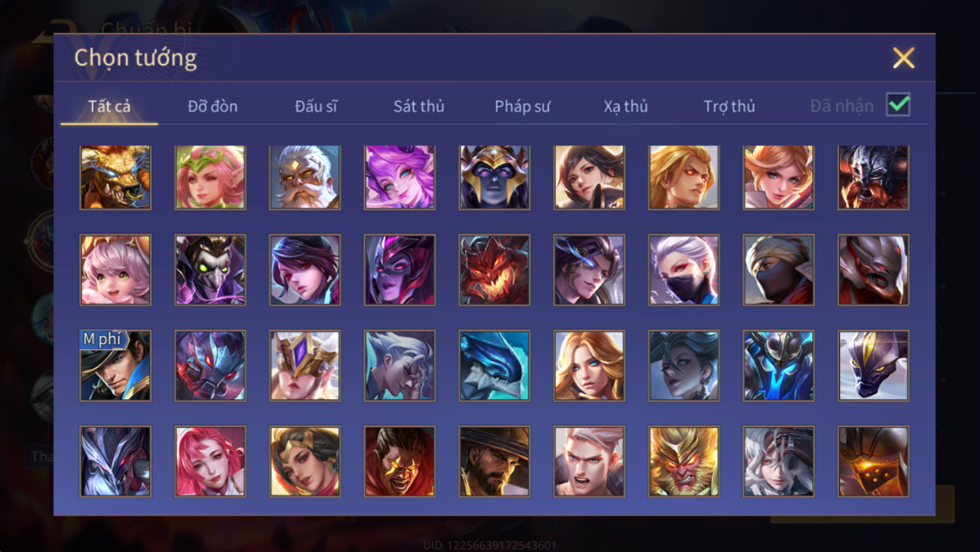Pick the hero with the 'M phí' badge
This screenshot has height=552, width=980.
[116, 365]
